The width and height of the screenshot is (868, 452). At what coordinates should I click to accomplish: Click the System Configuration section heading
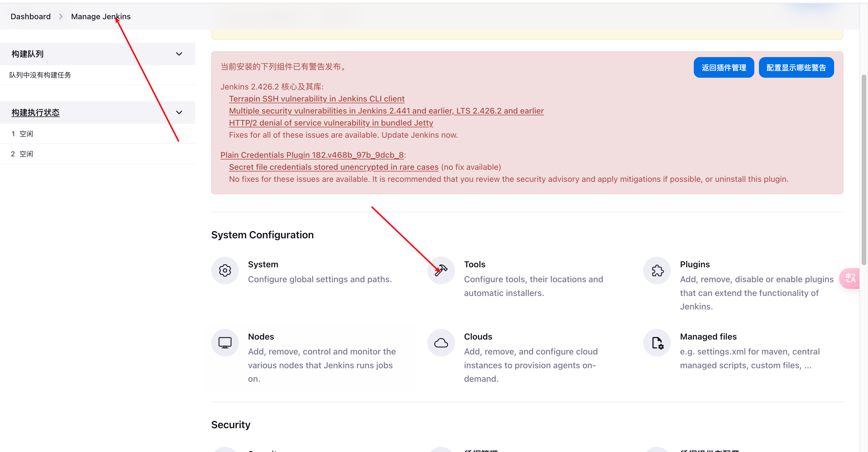262,235
